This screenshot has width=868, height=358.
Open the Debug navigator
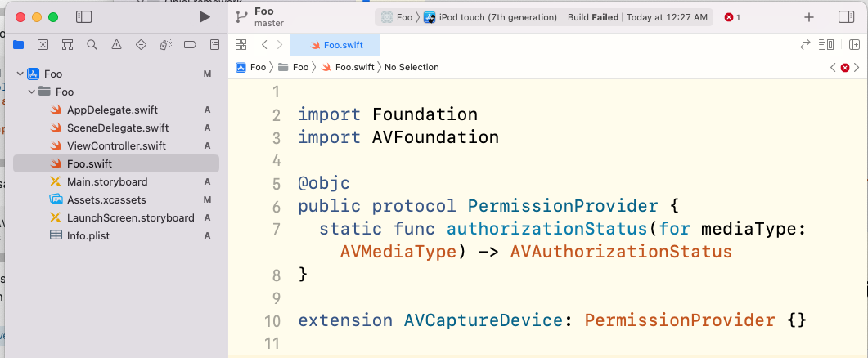[165, 45]
